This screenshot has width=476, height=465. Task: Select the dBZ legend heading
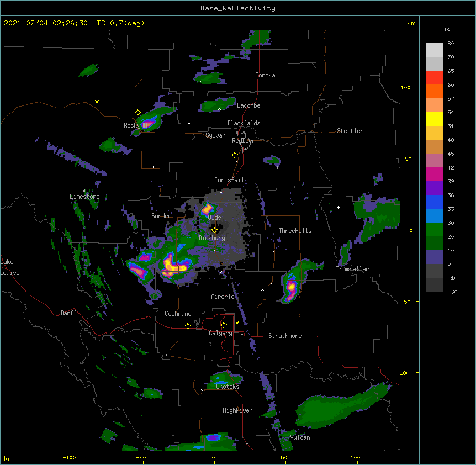(x=447, y=29)
